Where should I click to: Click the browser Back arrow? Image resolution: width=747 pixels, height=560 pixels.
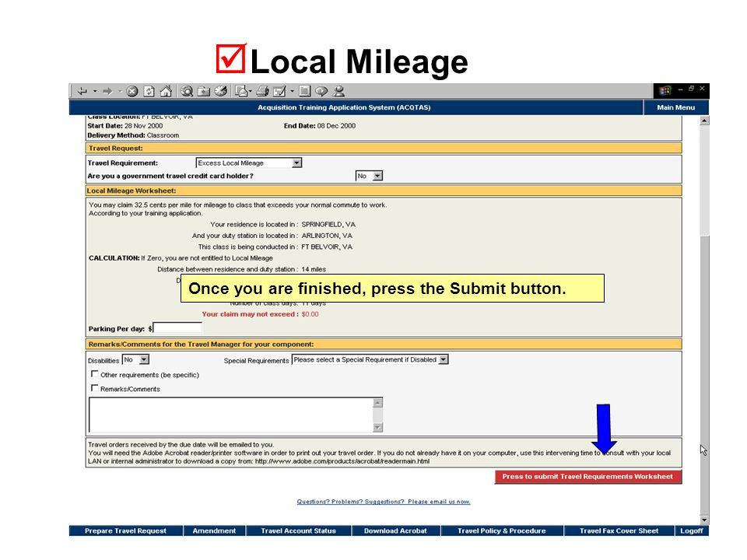tap(82, 91)
